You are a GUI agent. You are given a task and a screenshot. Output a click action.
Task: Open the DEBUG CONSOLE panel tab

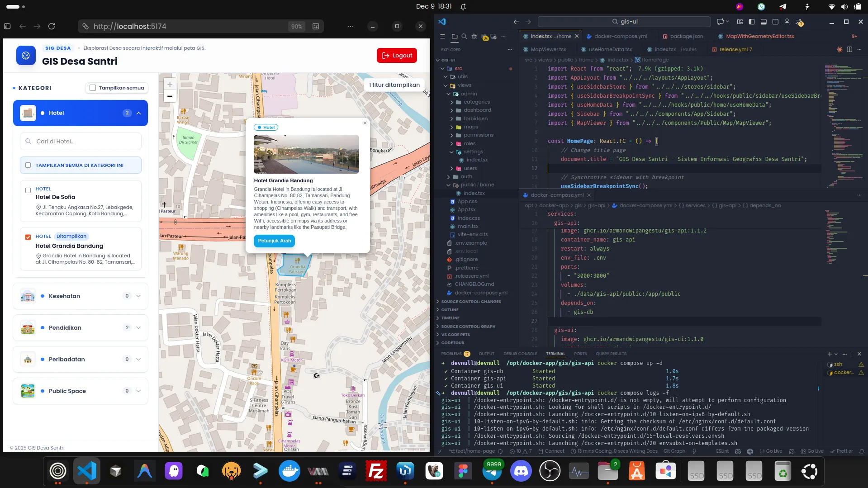coord(520,354)
